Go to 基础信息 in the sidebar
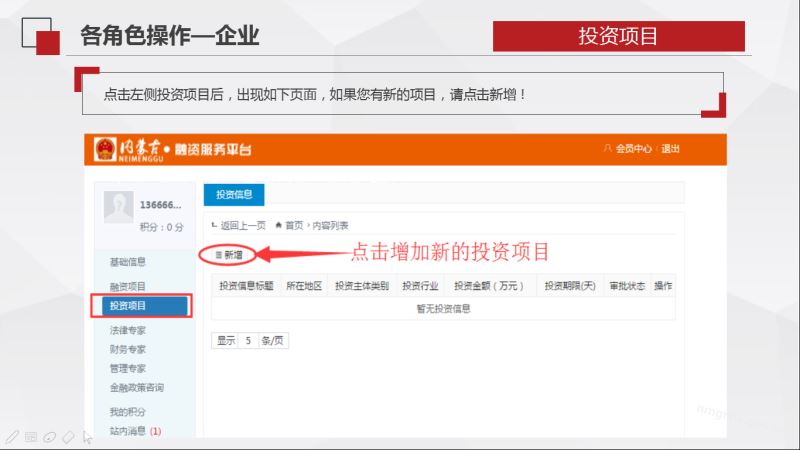 (x=128, y=262)
